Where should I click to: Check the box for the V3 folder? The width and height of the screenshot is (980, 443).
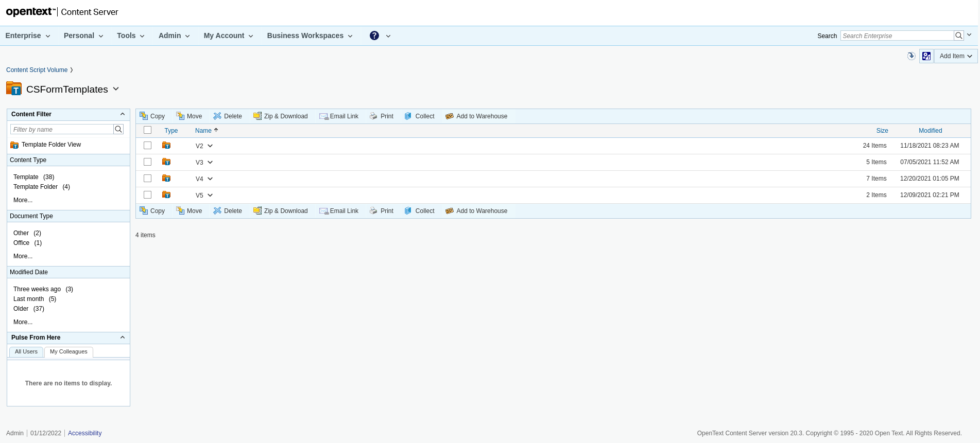(x=148, y=162)
